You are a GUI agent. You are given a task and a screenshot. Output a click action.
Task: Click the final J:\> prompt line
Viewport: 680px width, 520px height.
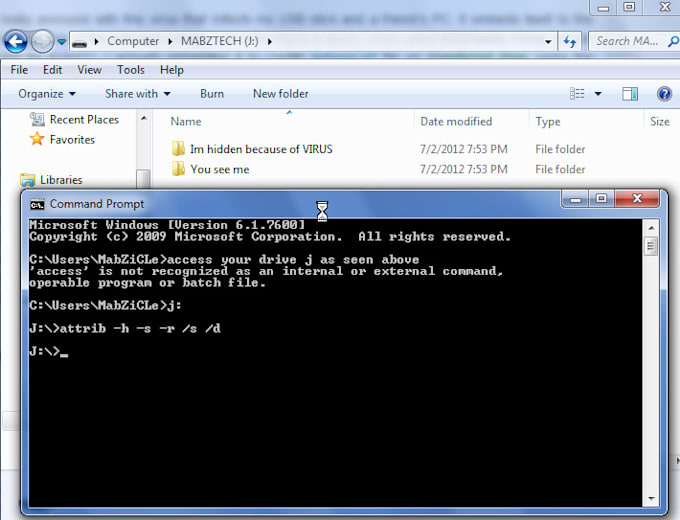pos(49,351)
